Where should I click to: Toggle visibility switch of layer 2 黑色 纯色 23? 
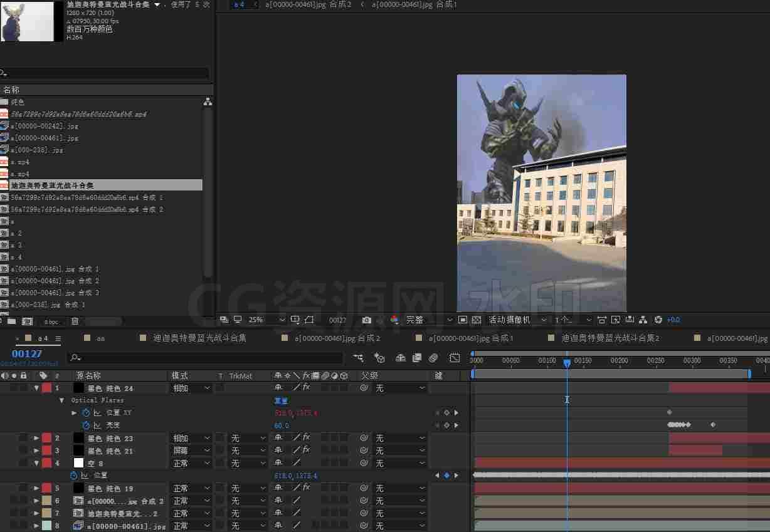5,438
